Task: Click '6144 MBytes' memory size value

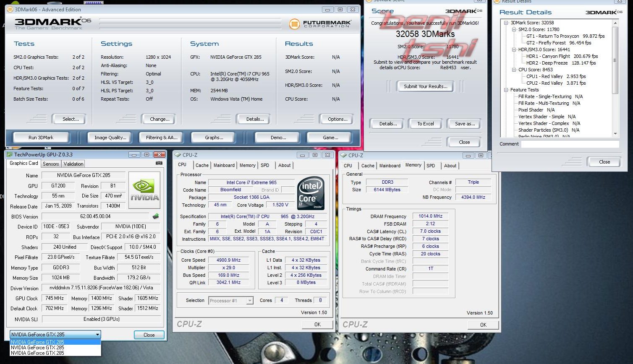Action: (387, 190)
